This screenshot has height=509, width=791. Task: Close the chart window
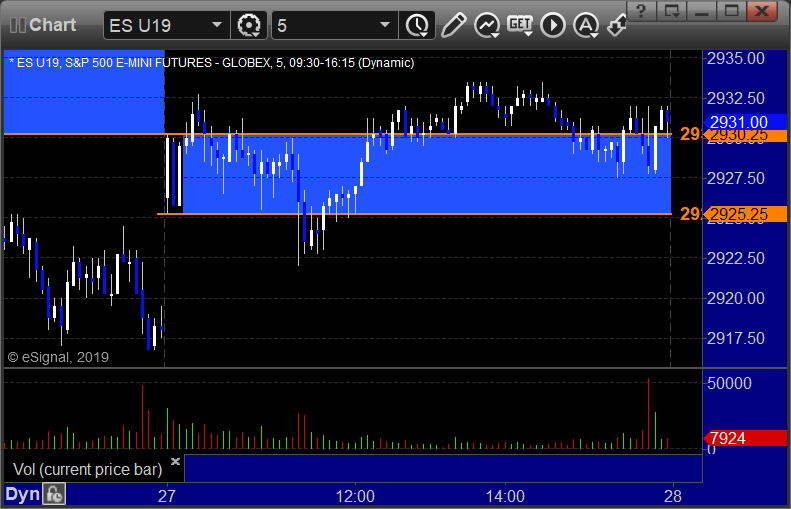click(762, 10)
